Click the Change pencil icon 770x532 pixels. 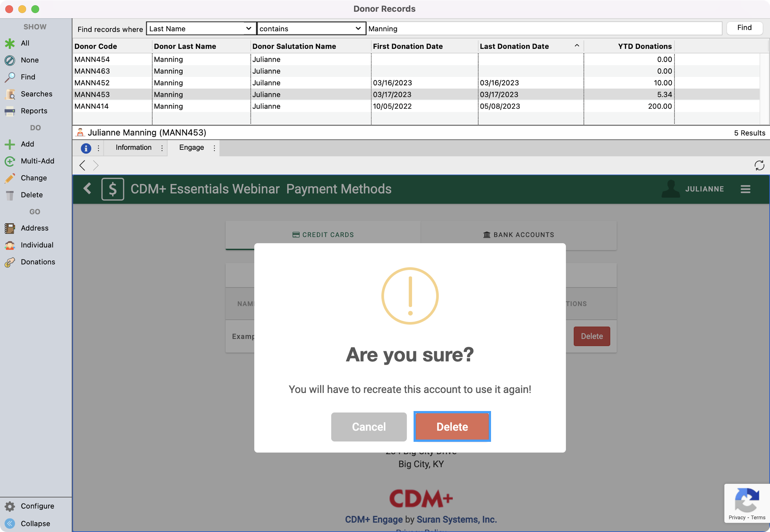pyautogui.click(x=10, y=178)
